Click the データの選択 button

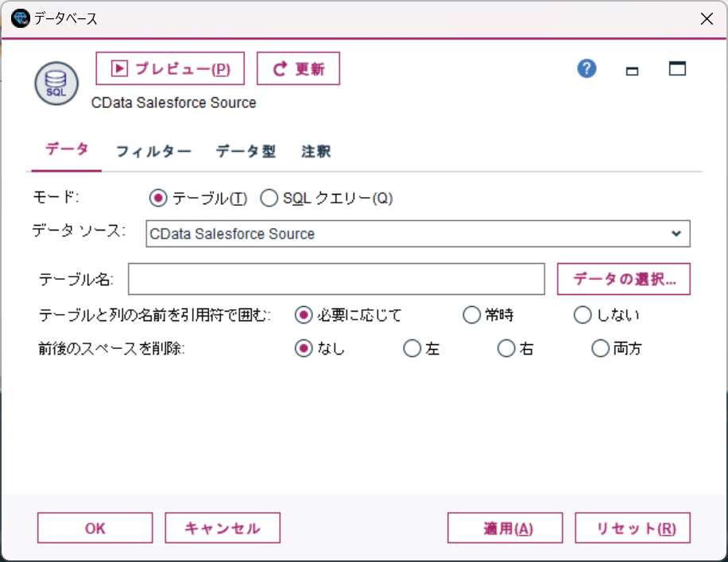click(624, 279)
